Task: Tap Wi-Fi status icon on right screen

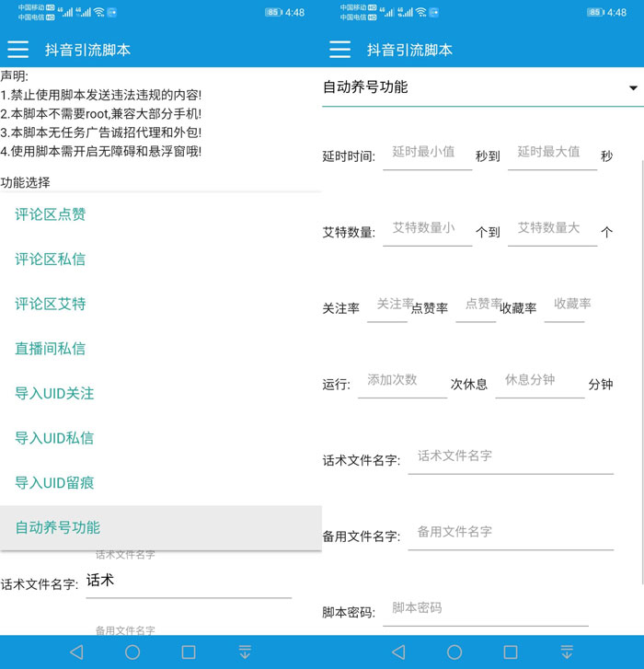Action: click(421, 12)
